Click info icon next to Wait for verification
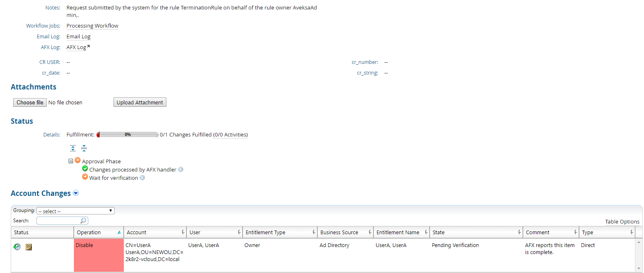The width and height of the screenshot is (644, 273). 142,178
